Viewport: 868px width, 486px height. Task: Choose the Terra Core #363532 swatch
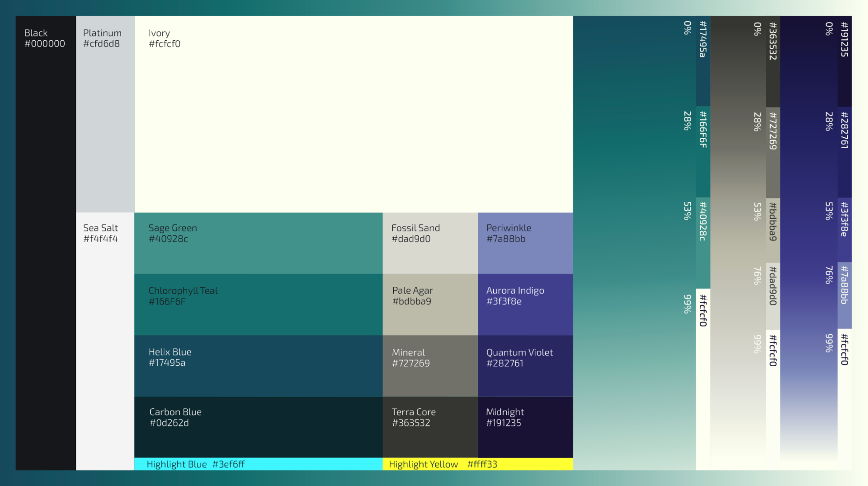(x=430, y=427)
